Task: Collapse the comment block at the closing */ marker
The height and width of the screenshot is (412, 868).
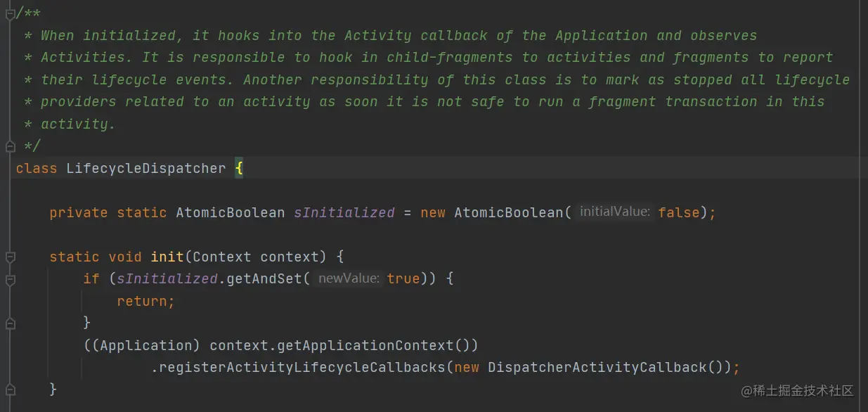Action: click(10, 146)
